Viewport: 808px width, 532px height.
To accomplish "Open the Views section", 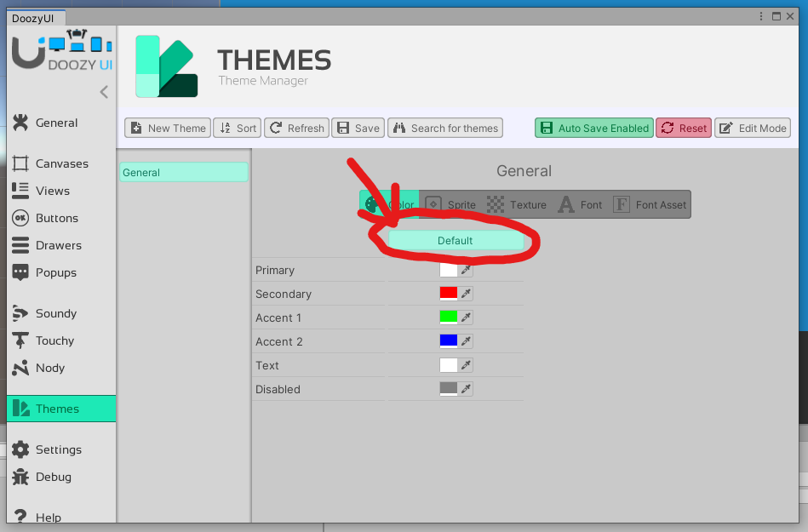I will (x=61, y=191).
